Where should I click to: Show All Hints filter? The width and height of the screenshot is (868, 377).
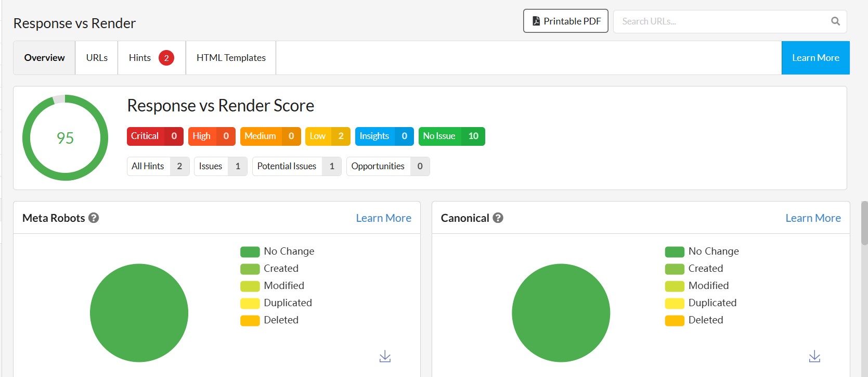point(158,166)
